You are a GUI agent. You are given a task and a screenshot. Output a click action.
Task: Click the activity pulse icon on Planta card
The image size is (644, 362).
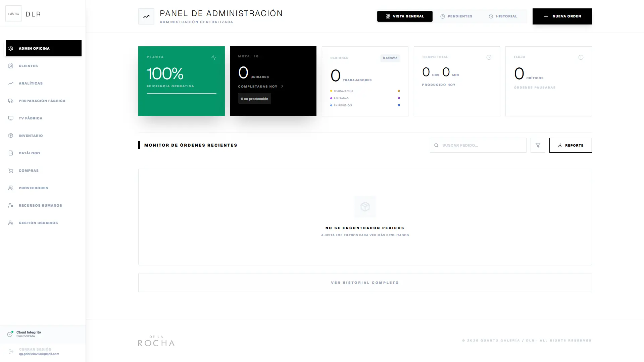(x=214, y=57)
